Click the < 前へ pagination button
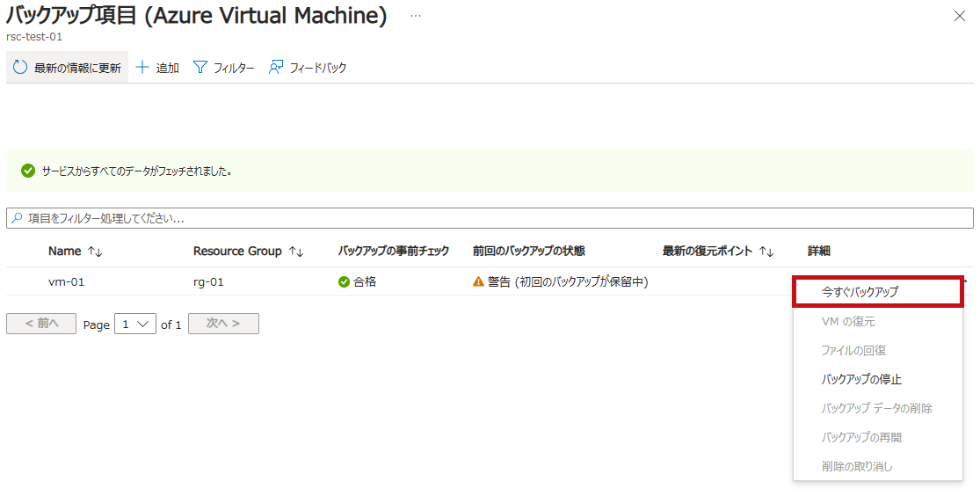The height and width of the screenshot is (496, 980). tap(41, 324)
